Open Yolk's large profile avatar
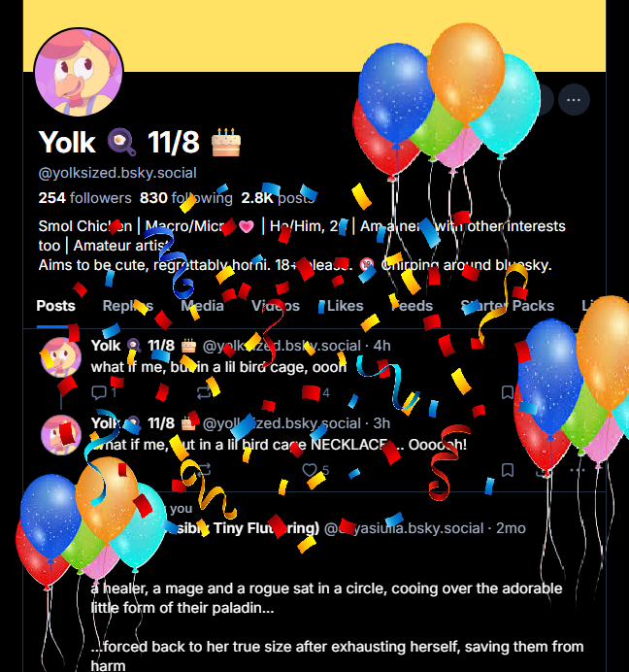The height and width of the screenshot is (672, 629). 79,72
